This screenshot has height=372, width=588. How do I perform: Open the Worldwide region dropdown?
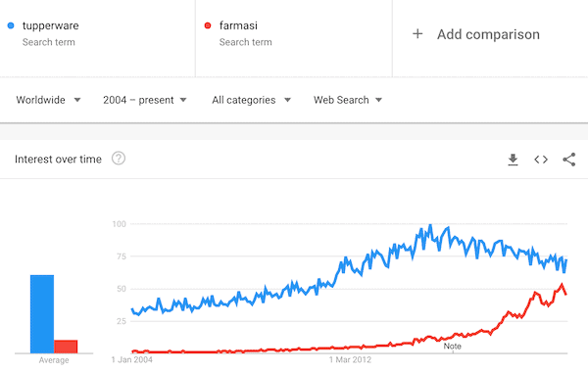tap(48, 100)
